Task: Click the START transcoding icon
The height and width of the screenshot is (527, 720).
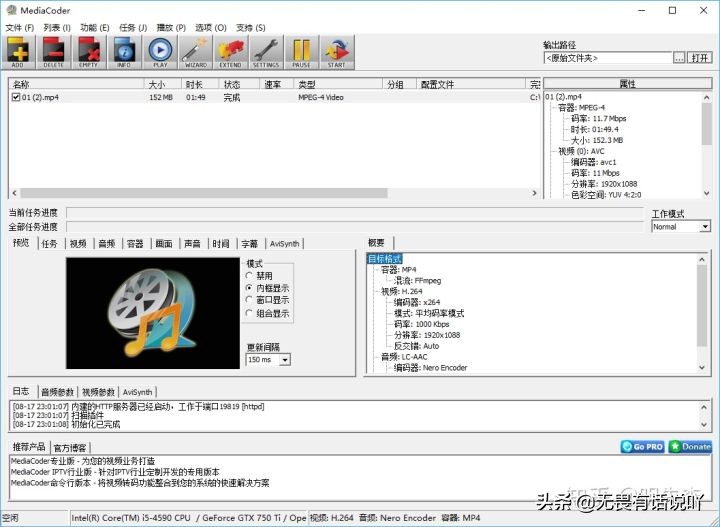Action: tap(337, 52)
